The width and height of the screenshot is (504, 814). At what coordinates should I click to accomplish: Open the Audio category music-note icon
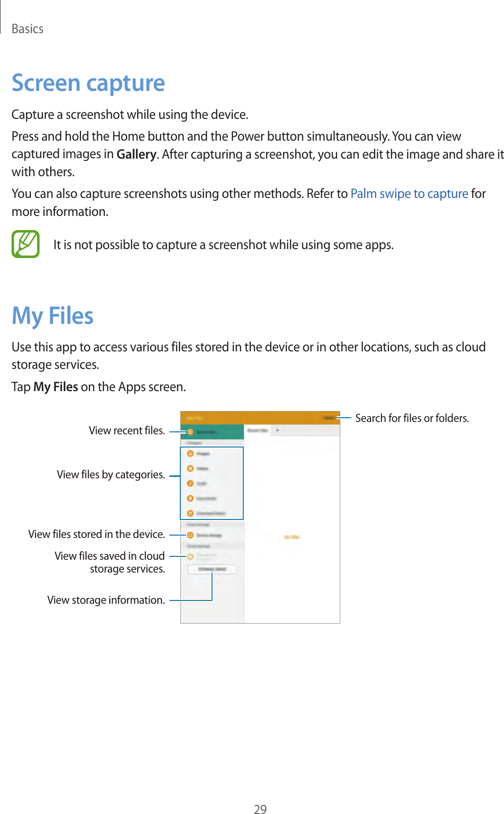point(190,483)
